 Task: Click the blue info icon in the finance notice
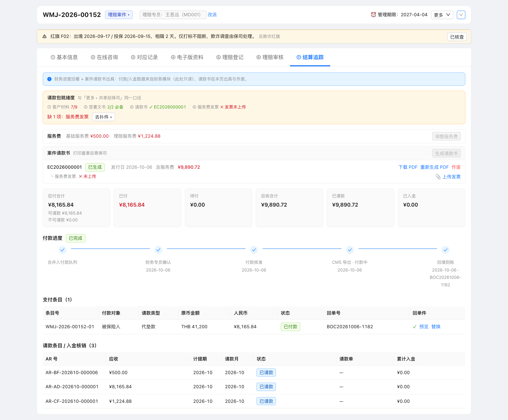pyautogui.click(x=49, y=79)
